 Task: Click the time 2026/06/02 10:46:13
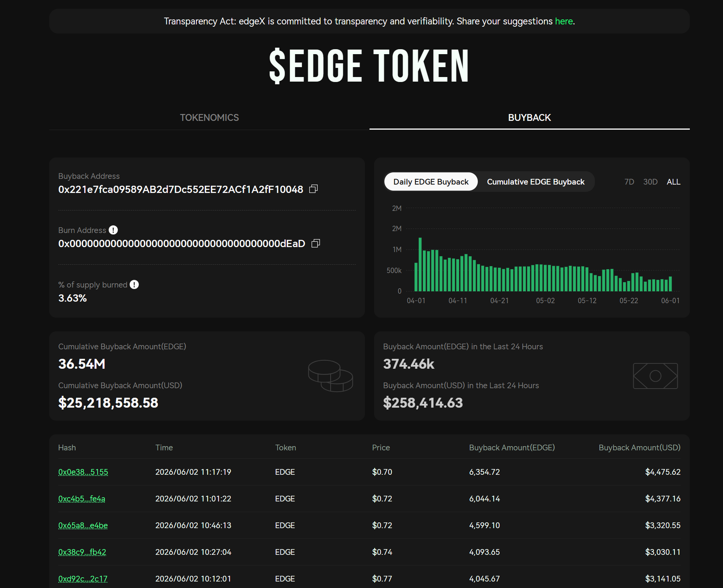tap(193, 525)
